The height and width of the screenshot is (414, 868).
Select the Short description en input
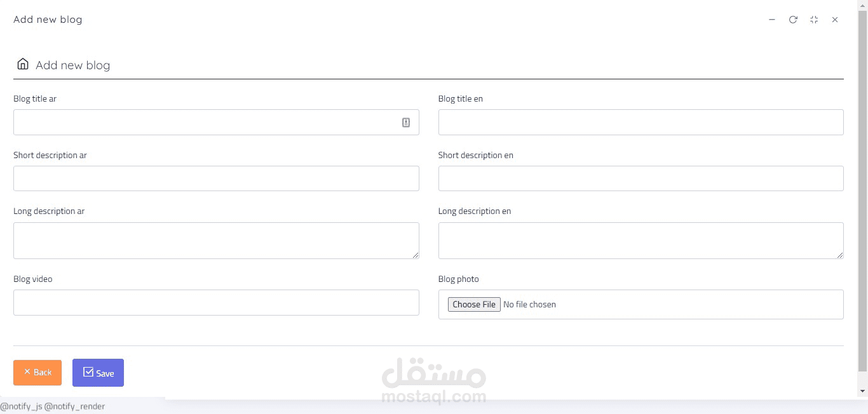(641, 178)
